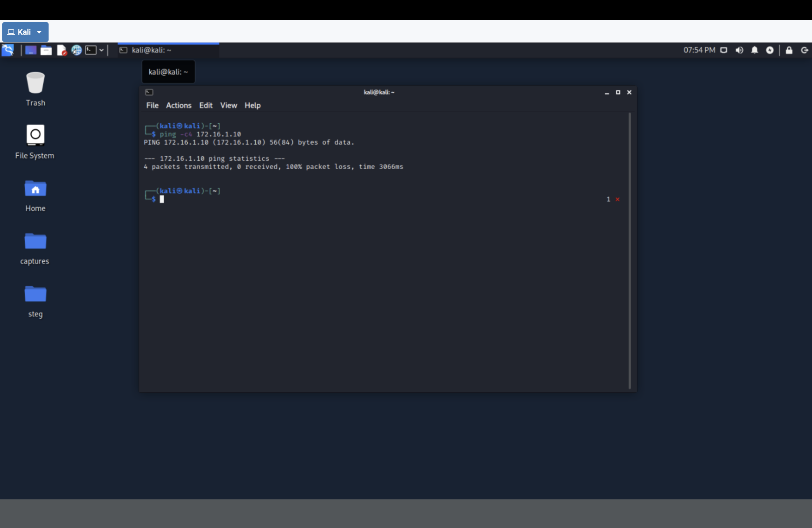Click the volume speaker tray icon
Viewport: 812px width, 528px height.
click(739, 50)
